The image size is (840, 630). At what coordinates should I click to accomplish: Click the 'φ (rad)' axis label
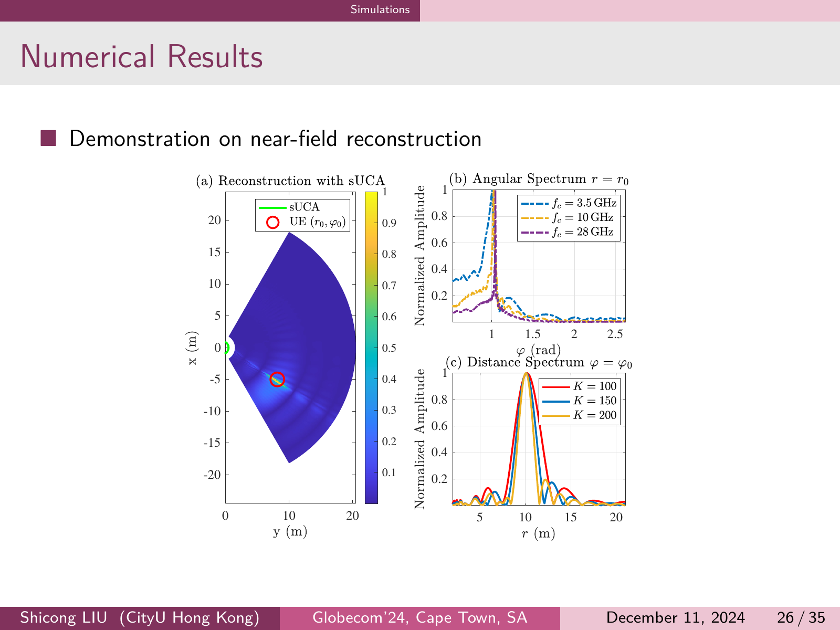(x=539, y=350)
